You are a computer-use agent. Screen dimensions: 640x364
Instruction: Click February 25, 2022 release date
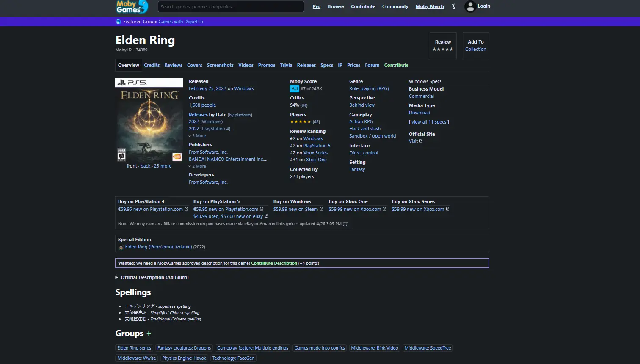207,88
